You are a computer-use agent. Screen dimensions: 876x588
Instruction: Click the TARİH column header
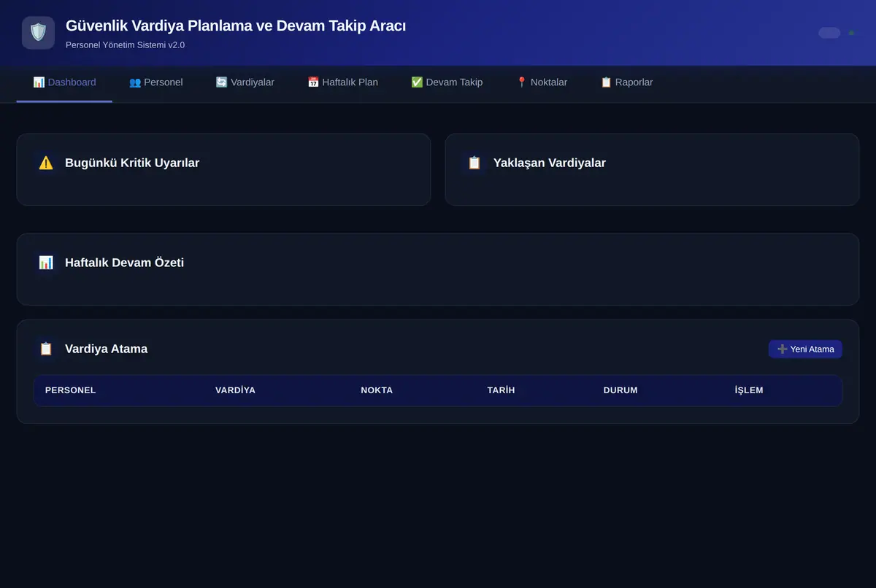pyautogui.click(x=501, y=390)
